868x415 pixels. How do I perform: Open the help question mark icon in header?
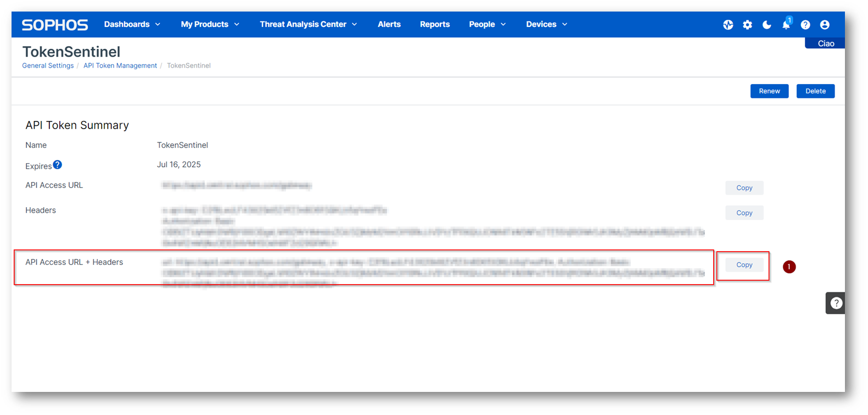click(x=805, y=25)
